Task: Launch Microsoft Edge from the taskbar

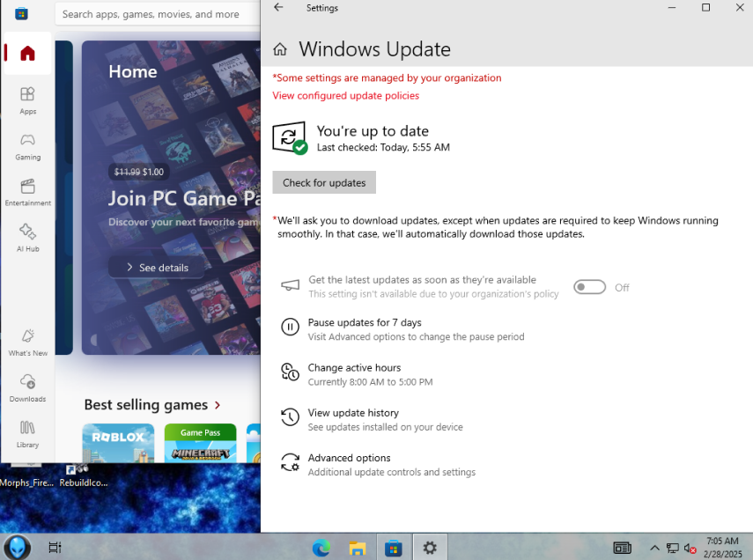Action: click(321, 548)
